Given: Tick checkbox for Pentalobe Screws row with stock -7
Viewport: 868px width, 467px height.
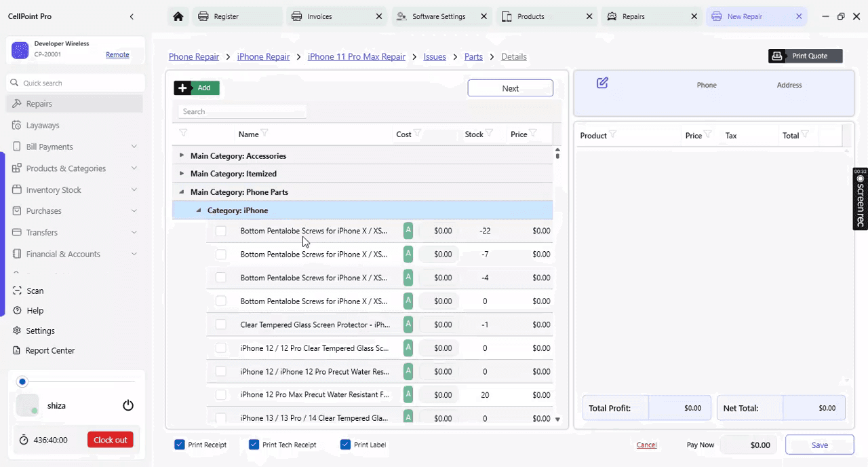Looking at the screenshot, I should pyautogui.click(x=221, y=255).
